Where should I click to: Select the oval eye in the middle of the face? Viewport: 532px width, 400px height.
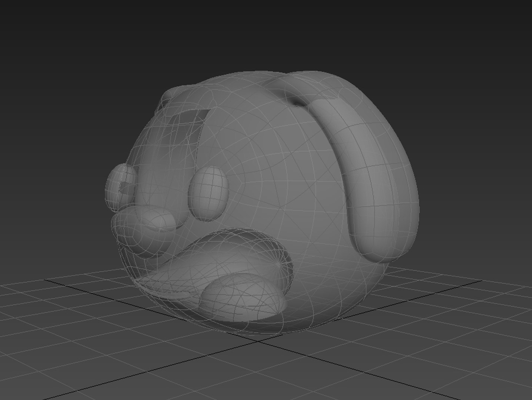point(209,193)
